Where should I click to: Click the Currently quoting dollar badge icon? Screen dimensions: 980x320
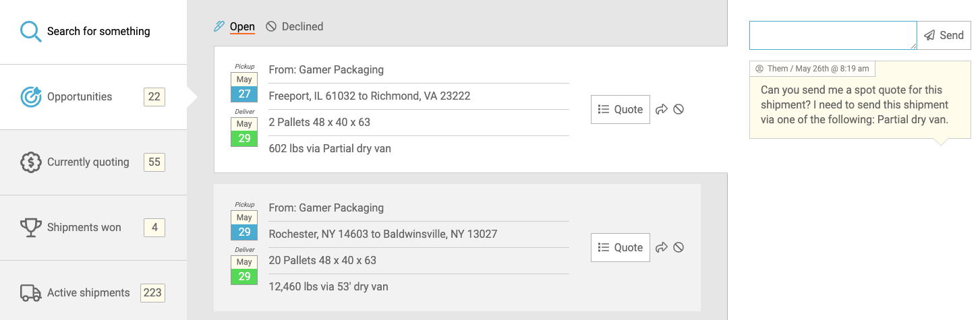point(31,162)
